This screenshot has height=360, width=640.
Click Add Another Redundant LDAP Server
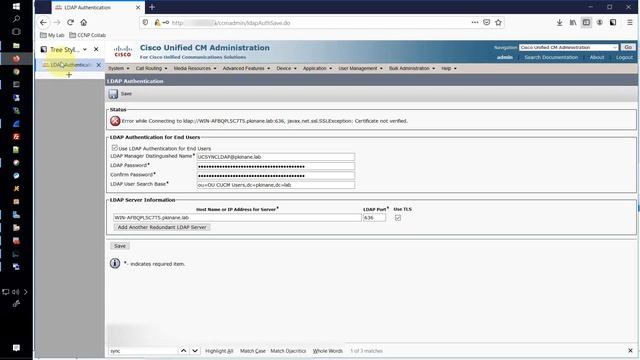(162, 227)
